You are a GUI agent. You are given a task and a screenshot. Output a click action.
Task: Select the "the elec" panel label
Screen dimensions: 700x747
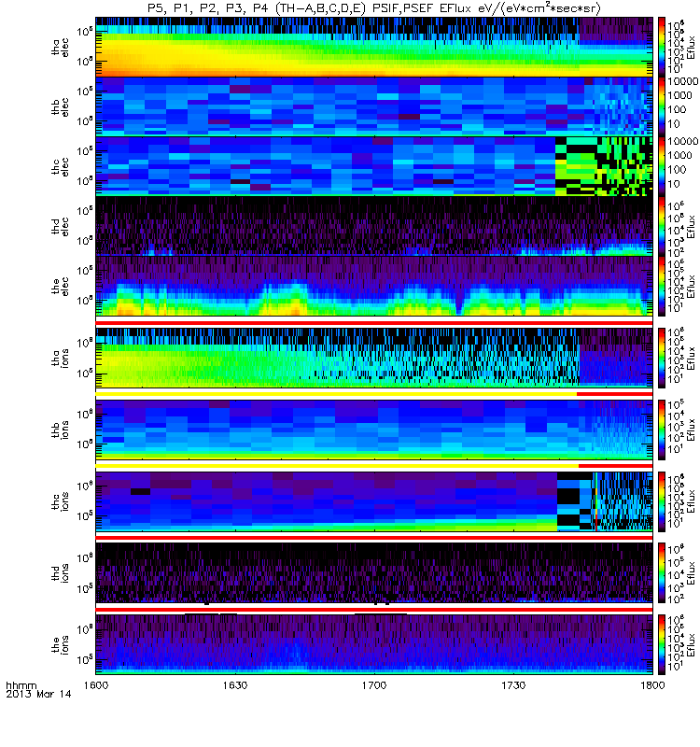[60, 286]
